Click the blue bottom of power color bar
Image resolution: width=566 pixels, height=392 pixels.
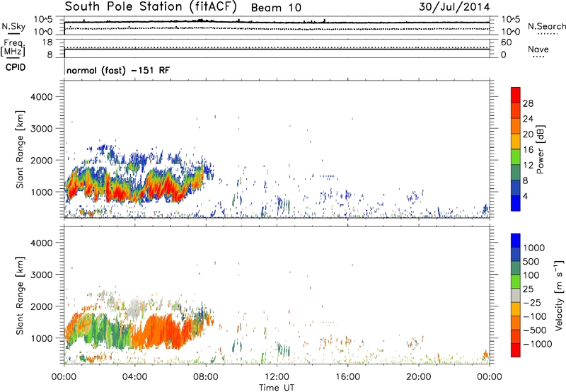pos(516,203)
